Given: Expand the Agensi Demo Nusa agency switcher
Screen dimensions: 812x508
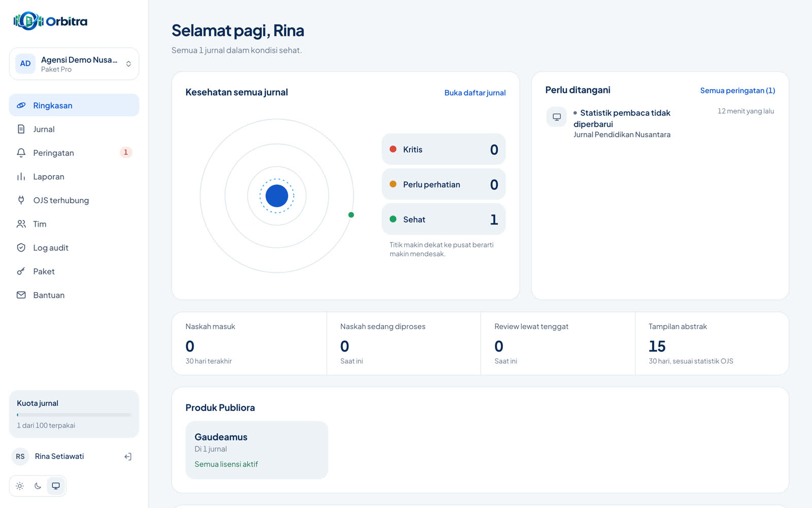Looking at the screenshot, I should (x=74, y=64).
